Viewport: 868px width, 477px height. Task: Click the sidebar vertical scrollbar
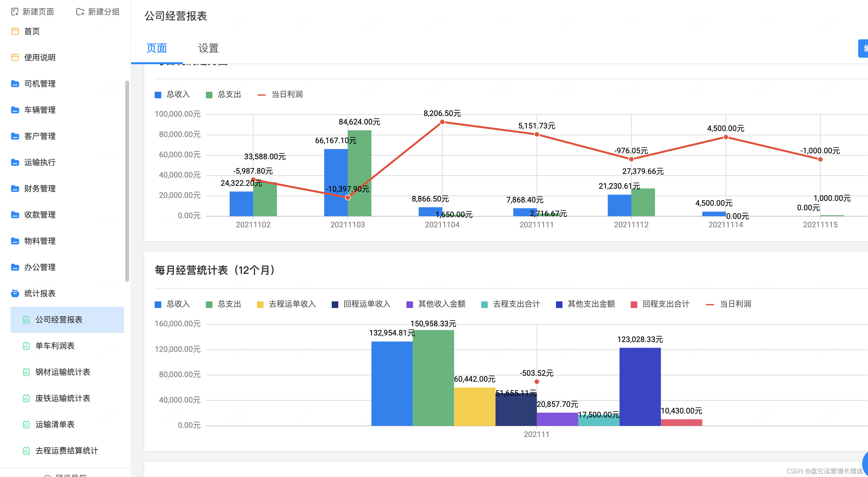point(127,181)
